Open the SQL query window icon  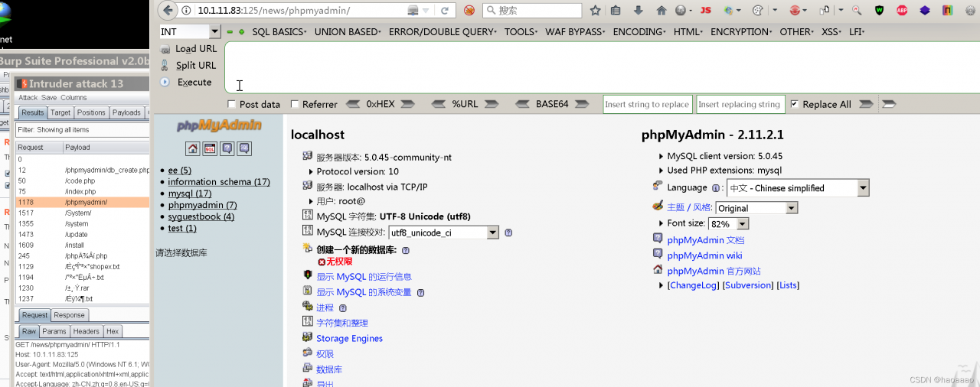[x=210, y=148]
